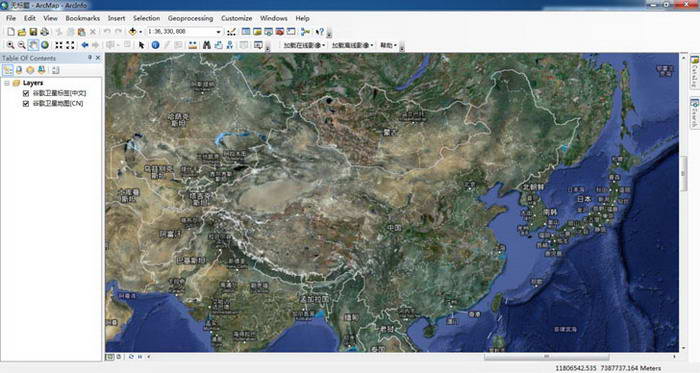Open the Selection menu

coord(146,18)
